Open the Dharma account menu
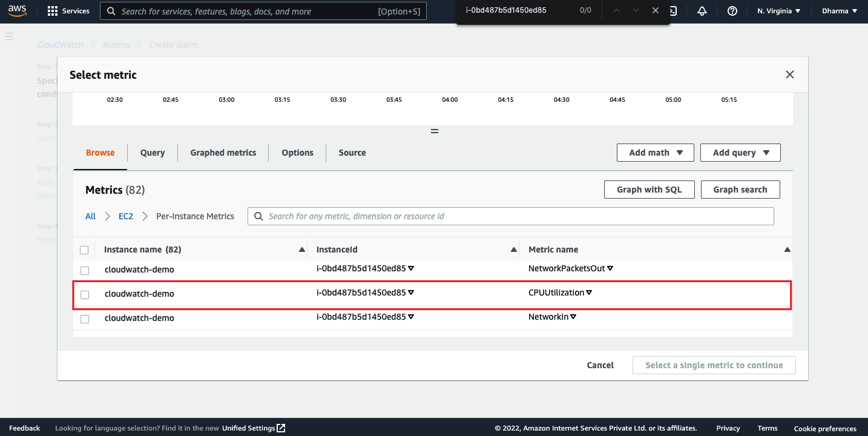This screenshot has height=436, width=868. coord(840,11)
